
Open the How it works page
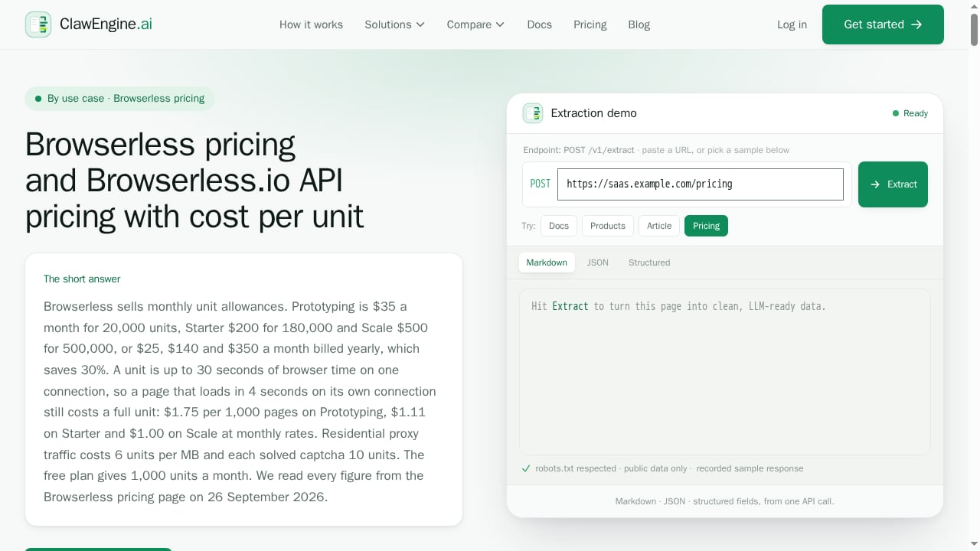click(311, 24)
